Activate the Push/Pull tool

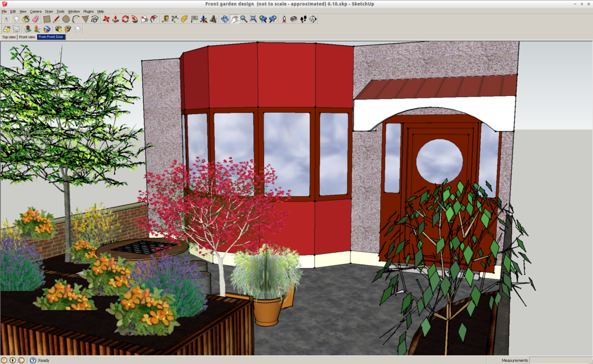click(x=115, y=19)
